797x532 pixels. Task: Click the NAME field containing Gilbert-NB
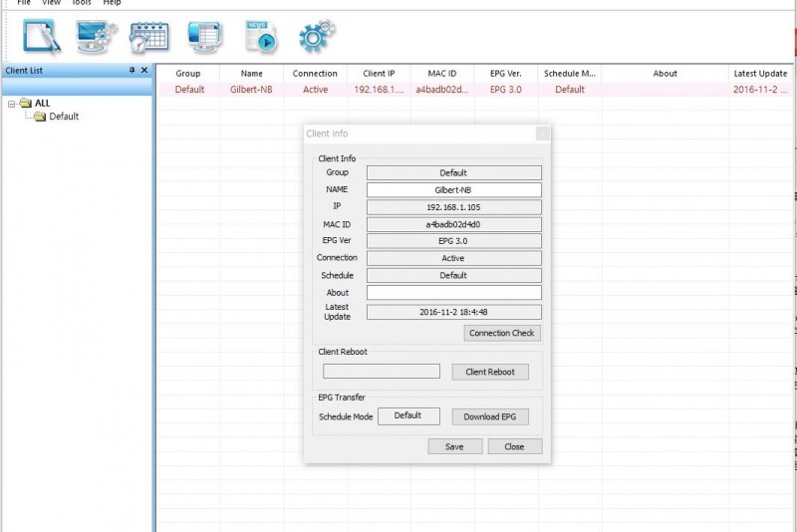click(453, 189)
